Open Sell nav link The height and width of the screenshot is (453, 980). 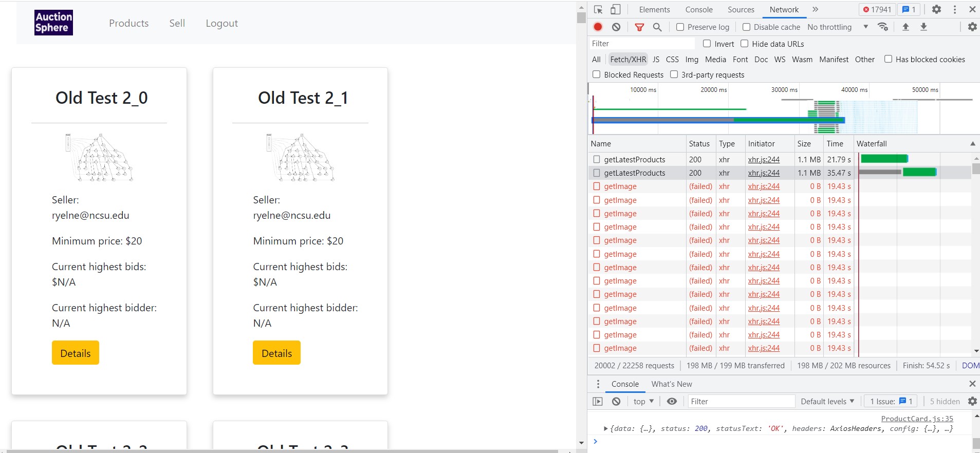coord(177,23)
